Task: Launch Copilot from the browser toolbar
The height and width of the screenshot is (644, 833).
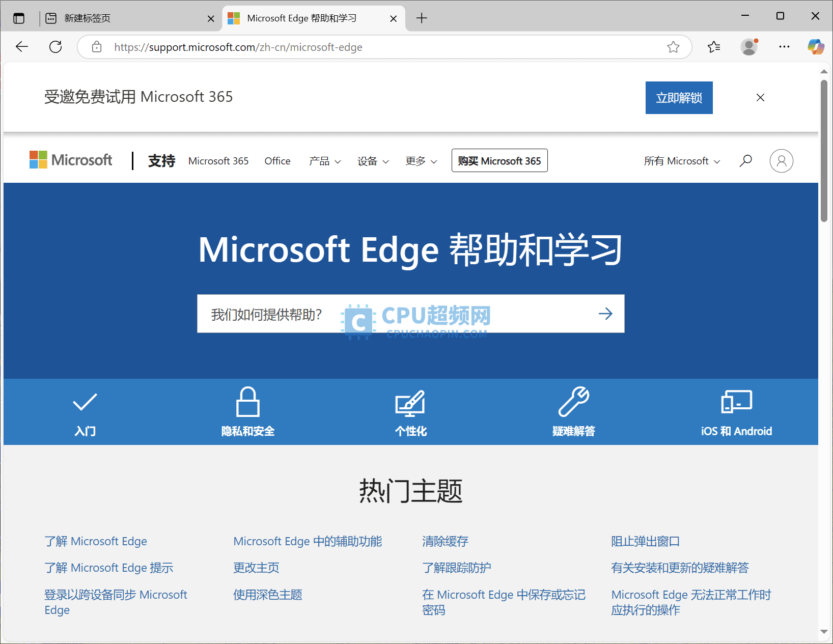Action: 815,47
